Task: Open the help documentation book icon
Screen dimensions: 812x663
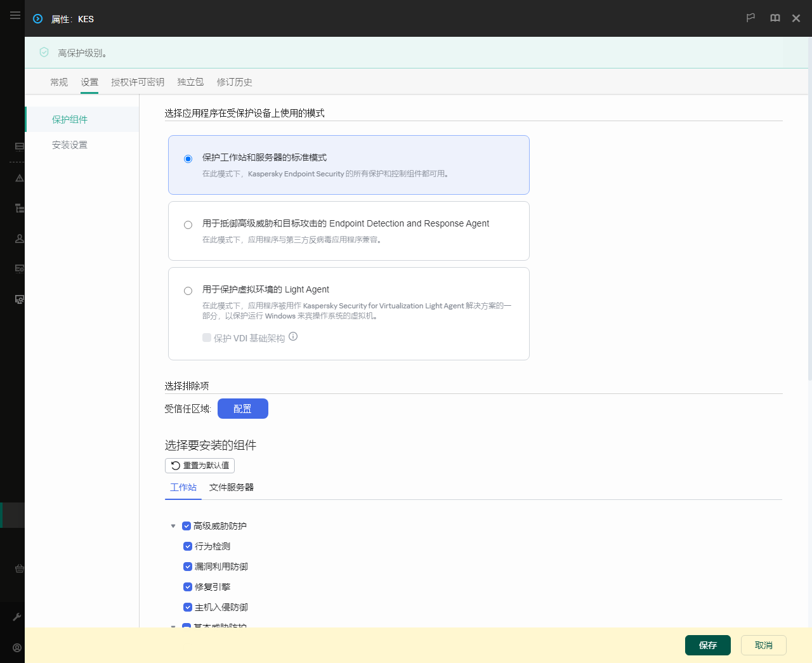Action: 775,18
